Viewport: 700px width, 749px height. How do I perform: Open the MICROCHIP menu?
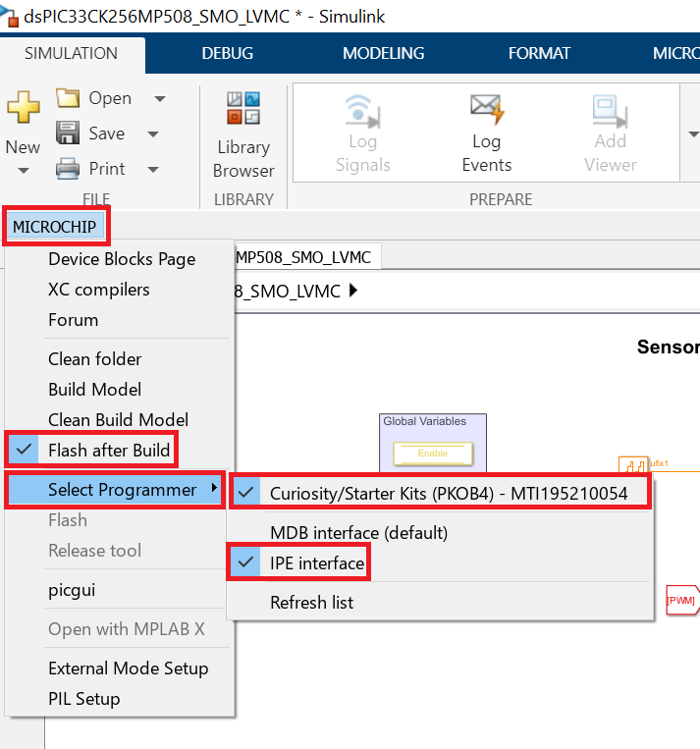coord(54,227)
